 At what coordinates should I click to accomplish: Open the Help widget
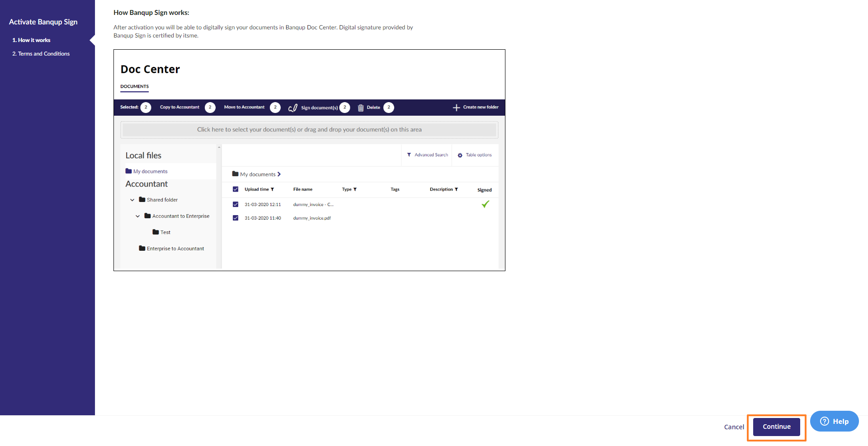click(x=834, y=421)
